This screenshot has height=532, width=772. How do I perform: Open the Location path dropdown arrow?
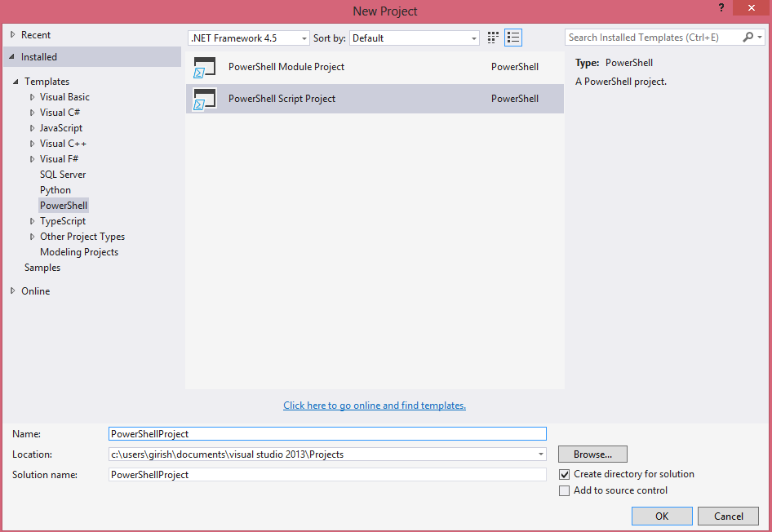540,454
